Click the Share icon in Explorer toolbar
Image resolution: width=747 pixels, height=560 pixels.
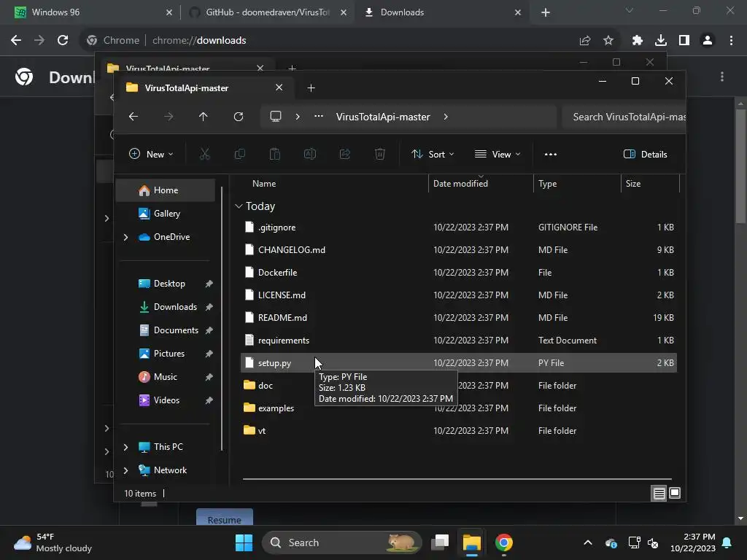point(345,155)
